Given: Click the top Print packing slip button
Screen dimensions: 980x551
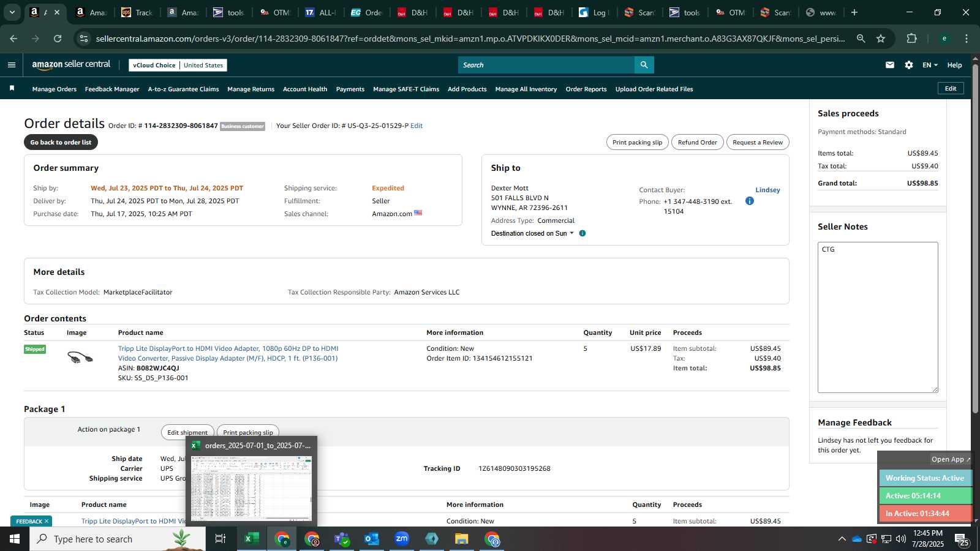Looking at the screenshot, I should 637,142.
